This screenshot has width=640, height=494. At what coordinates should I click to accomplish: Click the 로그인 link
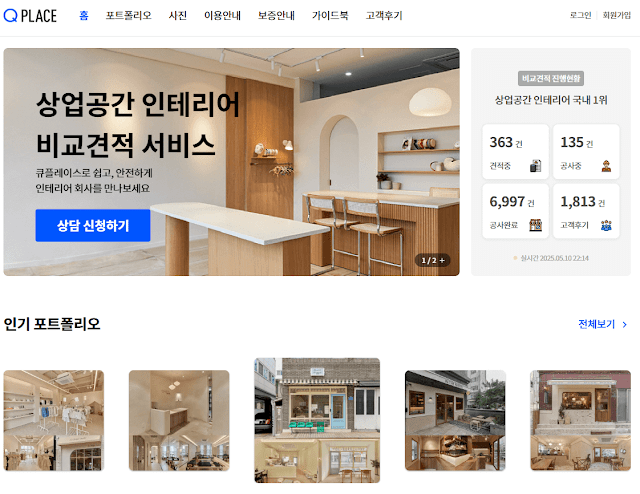tap(580, 15)
